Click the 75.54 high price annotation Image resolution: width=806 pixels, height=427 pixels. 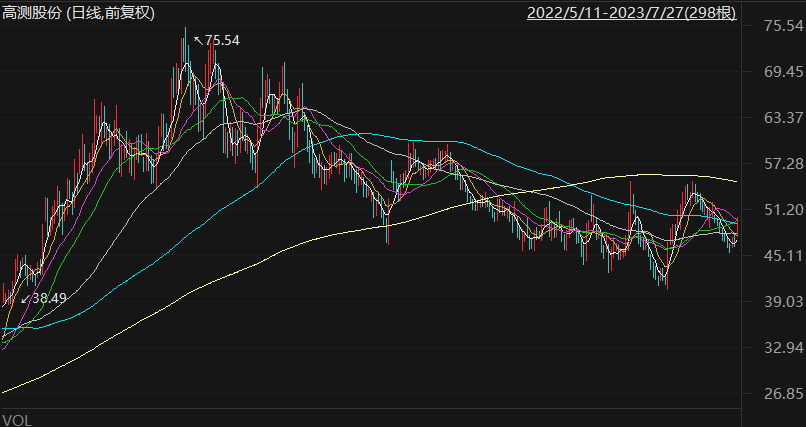pos(216,40)
